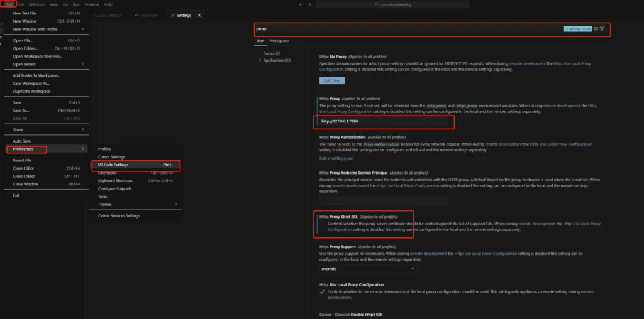This screenshot has height=319, width=644.
Task: Click the Add Item button under No Proxy
Action: [332, 81]
